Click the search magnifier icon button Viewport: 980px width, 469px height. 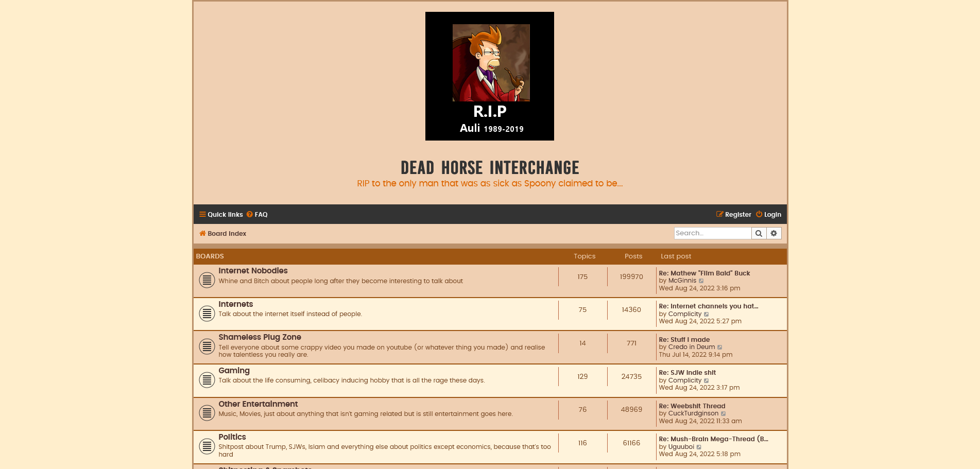[759, 233]
